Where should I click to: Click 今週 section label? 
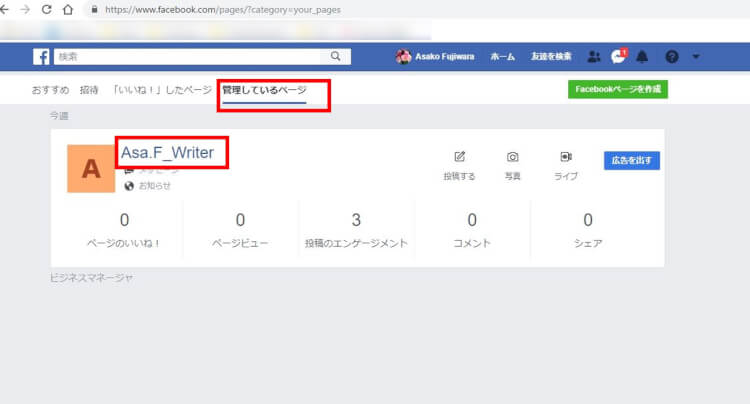(x=59, y=116)
